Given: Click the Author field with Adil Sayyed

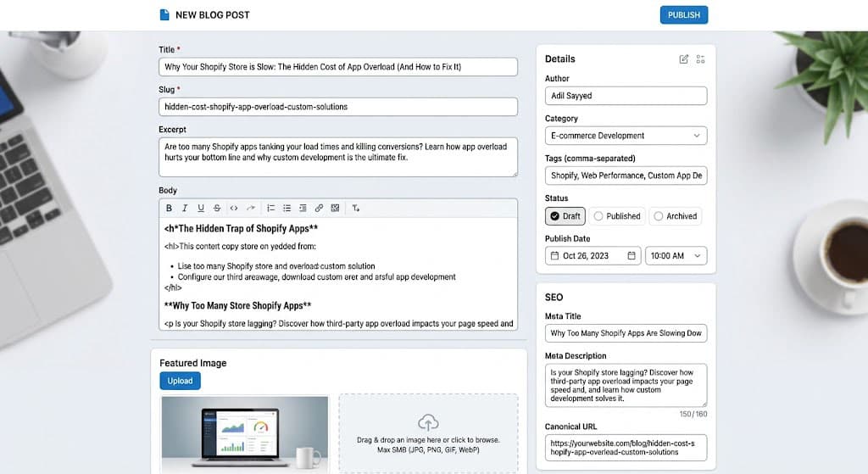Looking at the screenshot, I should 626,96.
